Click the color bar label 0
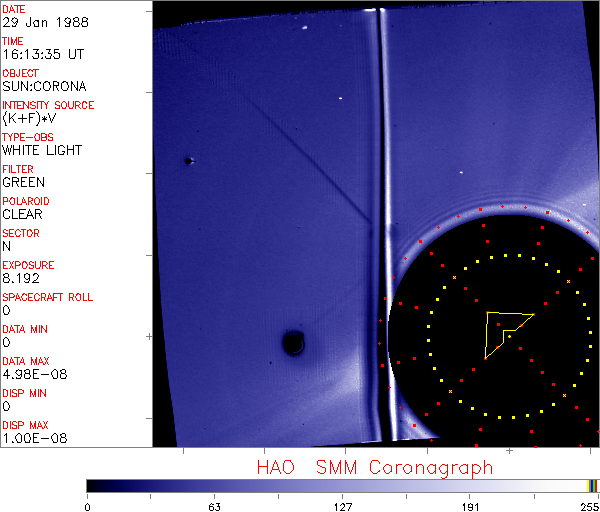 point(87,507)
